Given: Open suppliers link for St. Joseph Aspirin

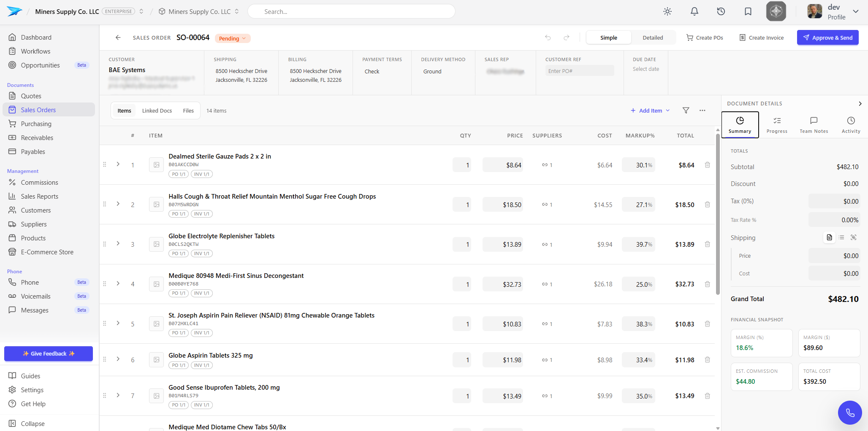Looking at the screenshot, I should pyautogui.click(x=547, y=324).
